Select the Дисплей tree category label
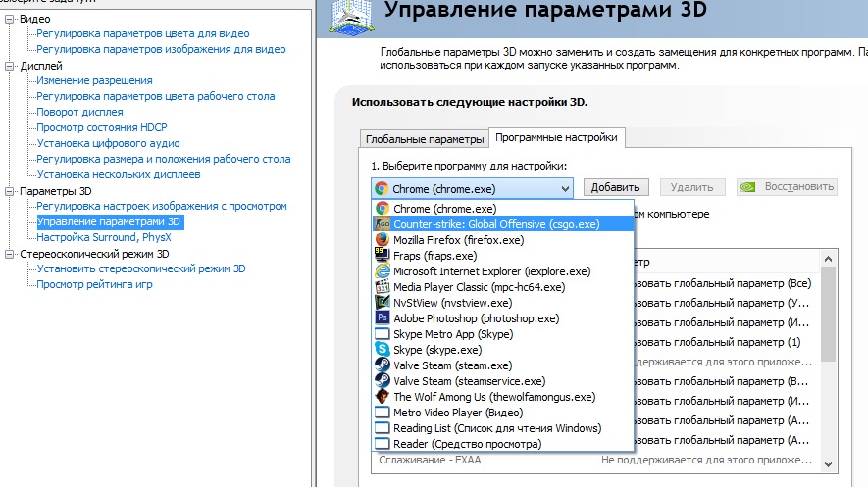This screenshot has height=487, width=868. (x=41, y=66)
